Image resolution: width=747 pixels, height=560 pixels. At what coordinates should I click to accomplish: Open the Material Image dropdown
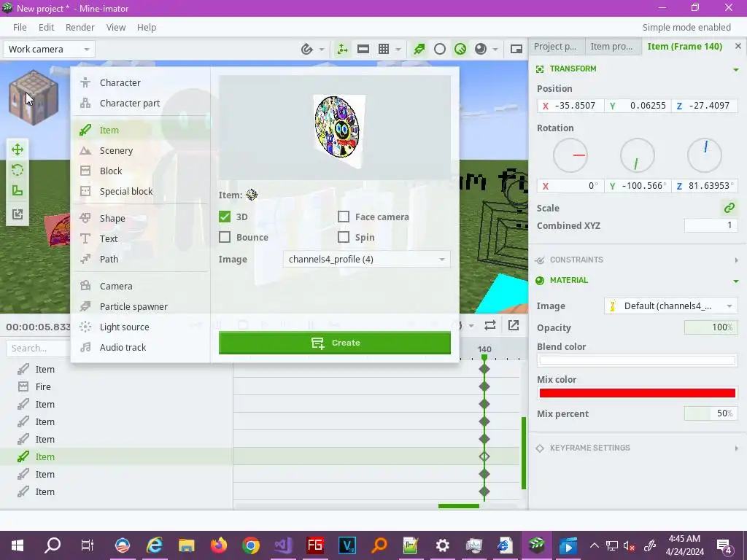click(670, 306)
